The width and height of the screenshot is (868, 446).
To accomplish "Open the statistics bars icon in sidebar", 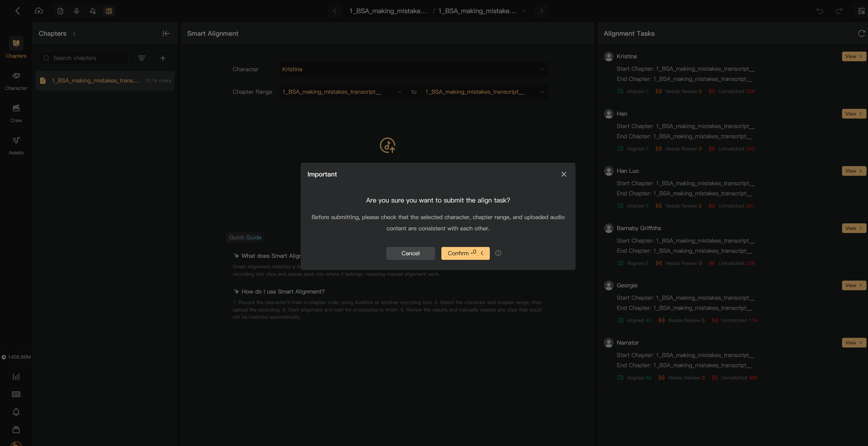I will tap(16, 377).
